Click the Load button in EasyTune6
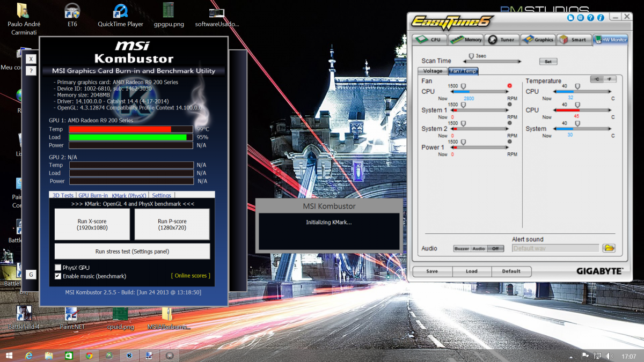Screen dimensions: 644x362 [472, 271]
